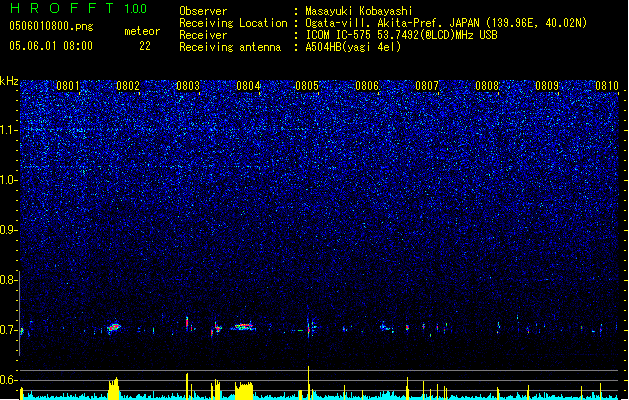Click the date stamp 05.06.01 08:00
The width and height of the screenshot is (629, 400).
pos(51,46)
